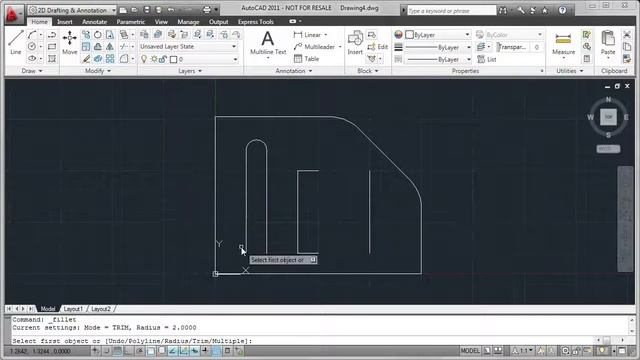Toggle Snap Mode in status bar
Screen dimensions: 640x360
pos(107,351)
